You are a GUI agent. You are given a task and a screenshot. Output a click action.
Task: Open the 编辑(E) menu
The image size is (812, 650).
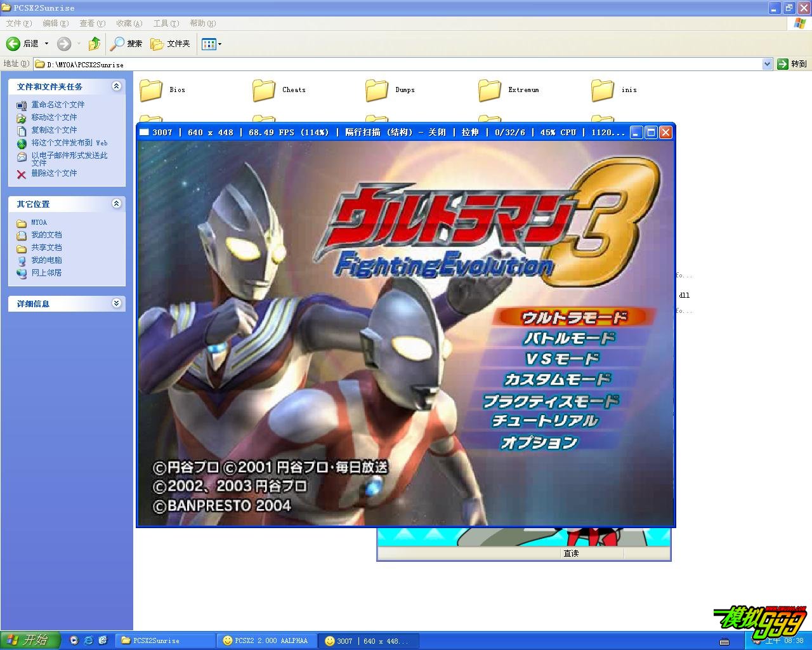[55, 23]
